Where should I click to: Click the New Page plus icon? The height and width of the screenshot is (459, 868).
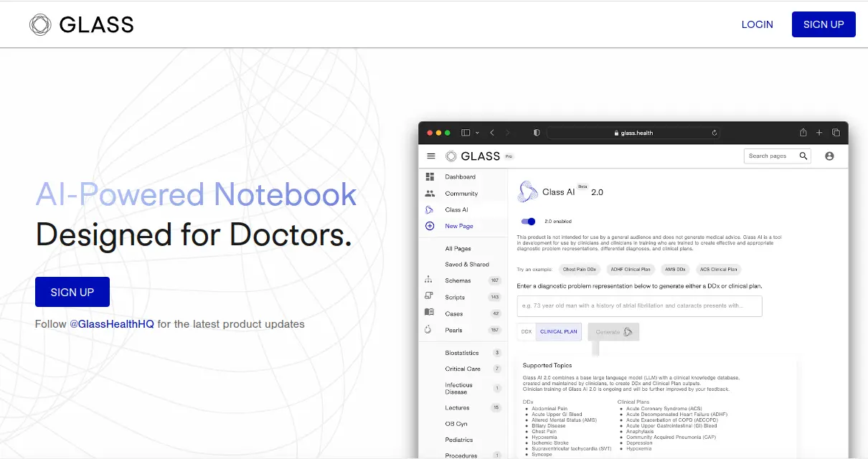coord(430,226)
